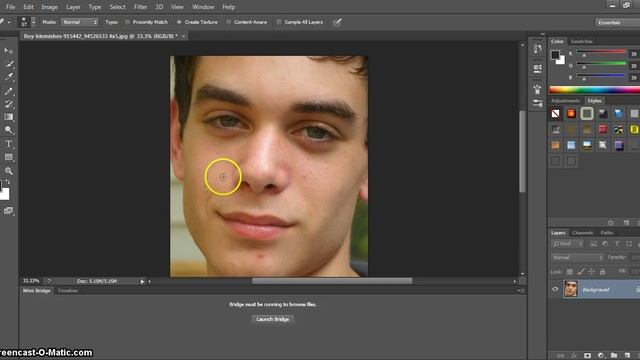Click the foreground color swatch in Color panel
This screenshot has height=360, width=640.
click(x=555, y=54)
